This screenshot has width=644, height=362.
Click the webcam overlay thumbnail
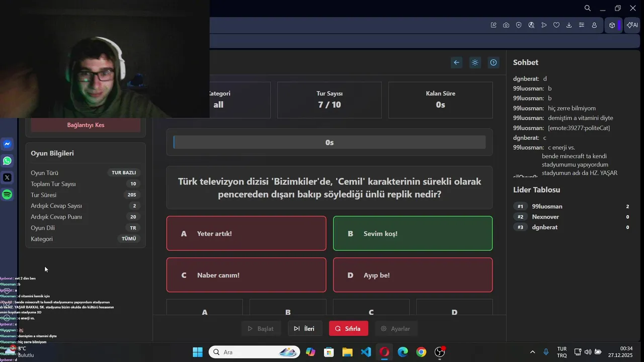coord(105,59)
